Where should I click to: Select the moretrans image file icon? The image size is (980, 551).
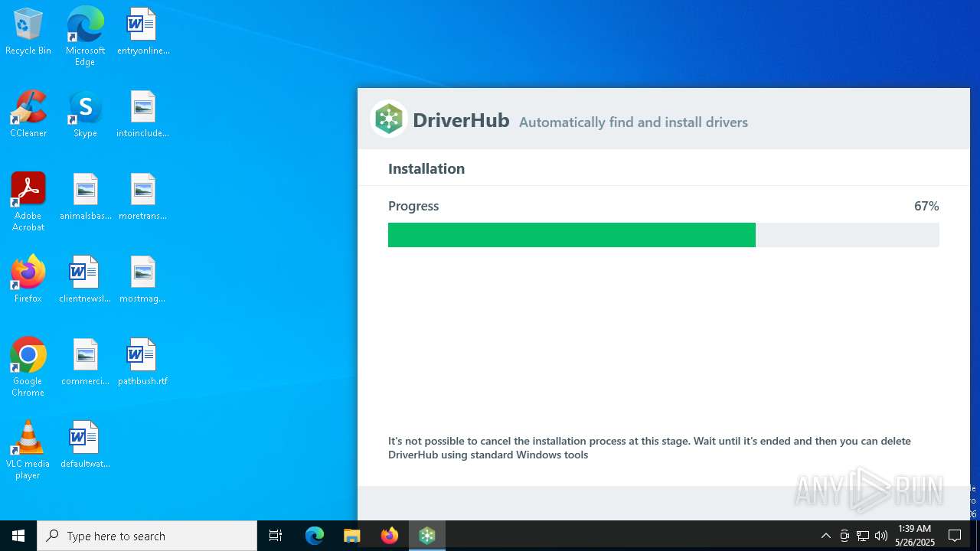[x=143, y=197]
